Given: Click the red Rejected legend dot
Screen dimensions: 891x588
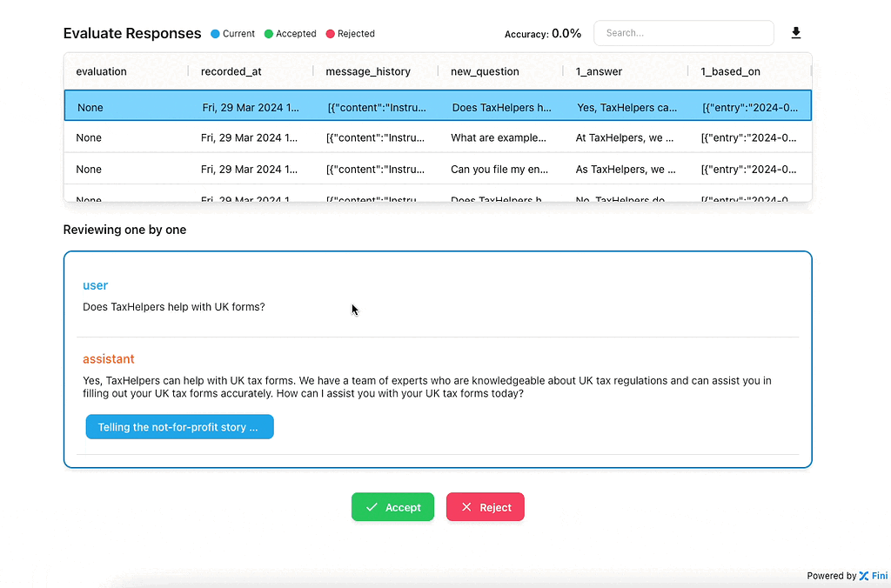Looking at the screenshot, I should tap(330, 34).
